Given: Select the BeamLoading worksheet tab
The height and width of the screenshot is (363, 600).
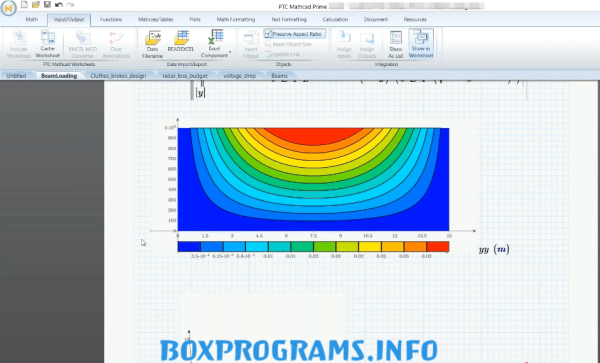Looking at the screenshot, I should click(x=59, y=76).
